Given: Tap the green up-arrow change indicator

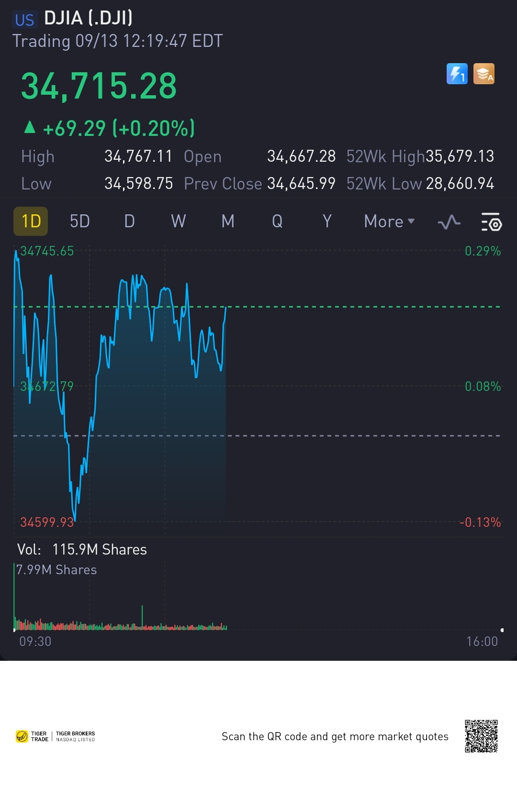Looking at the screenshot, I should click(30, 127).
